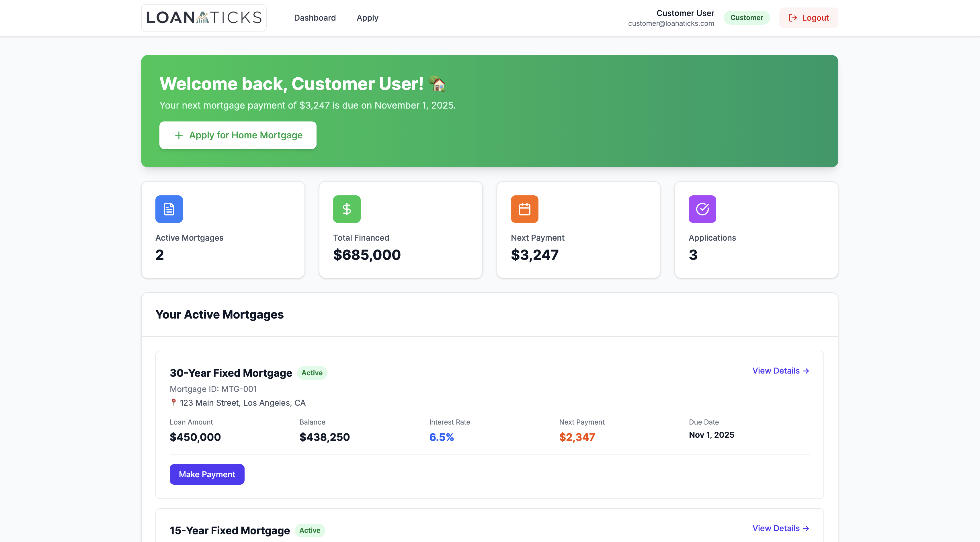Click the Active badge on 30-Year mortgage
Viewport: 980px width, 542px height.
[312, 373]
